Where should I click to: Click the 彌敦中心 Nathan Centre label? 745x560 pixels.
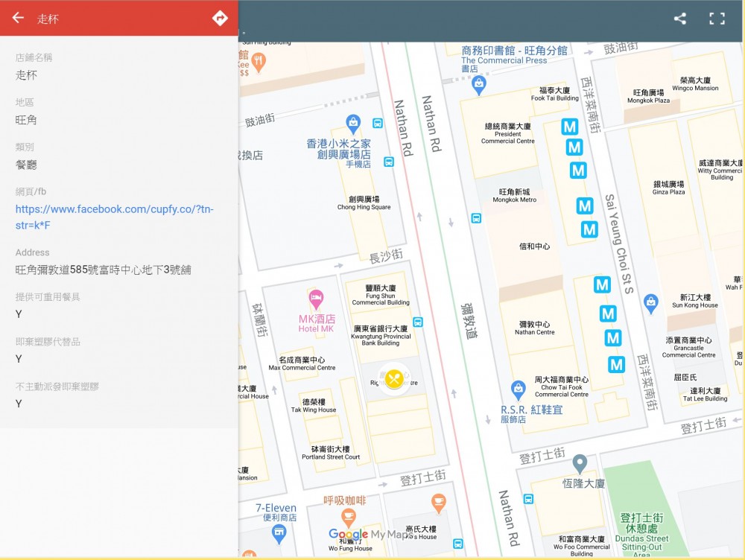pyautogui.click(x=534, y=328)
